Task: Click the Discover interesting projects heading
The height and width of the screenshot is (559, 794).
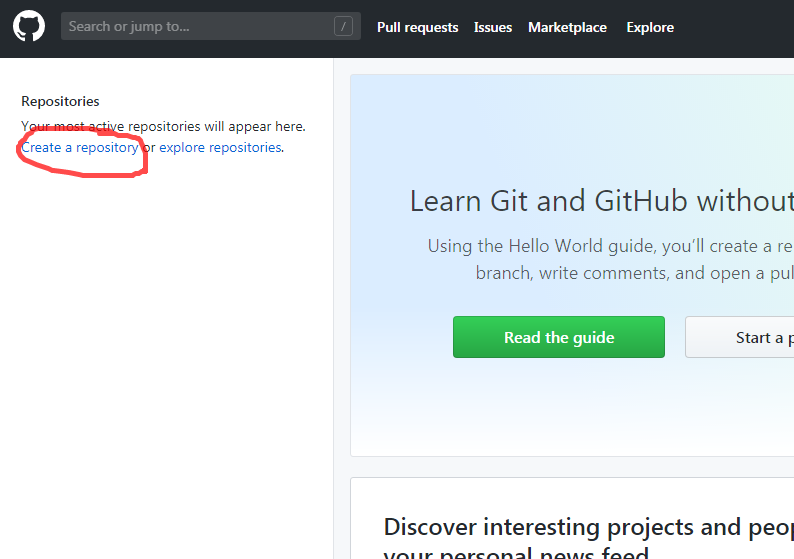Action: coord(588,537)
